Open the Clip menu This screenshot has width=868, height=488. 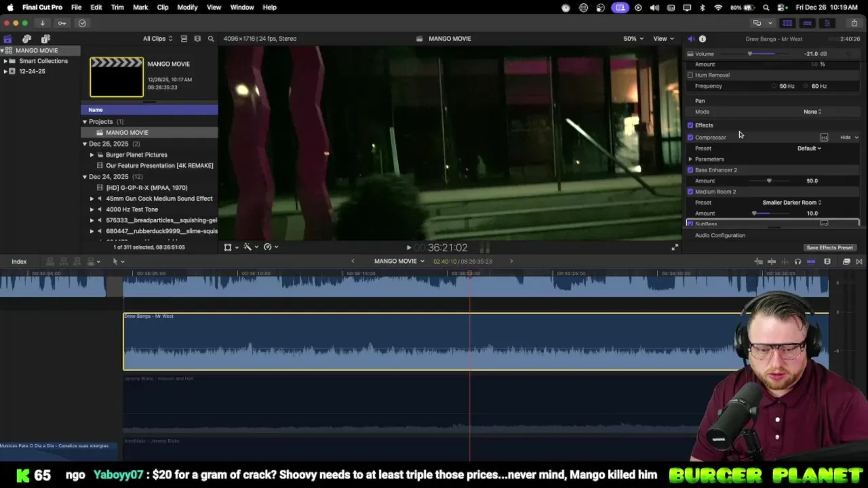pos(163,7)
